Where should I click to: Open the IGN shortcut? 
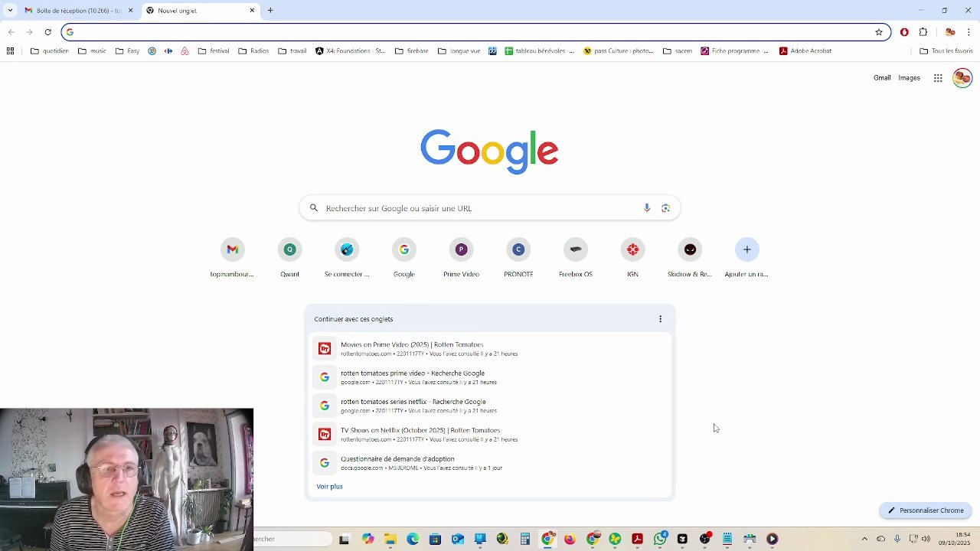[632, 259]
